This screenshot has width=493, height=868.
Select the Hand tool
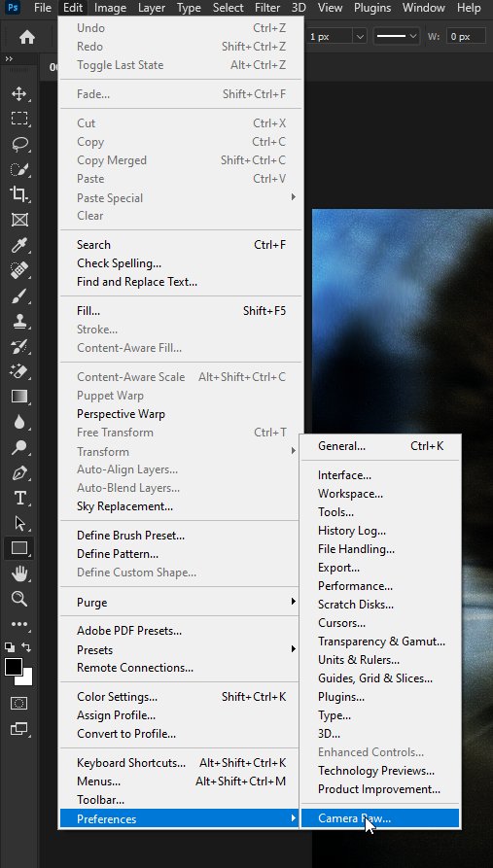click(19, 573)
